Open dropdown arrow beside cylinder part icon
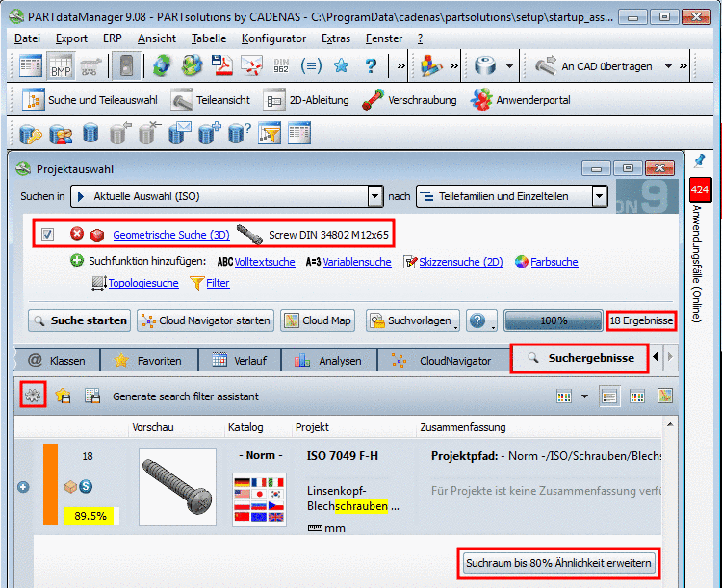The image size is (722, 588). coord(509,66)
